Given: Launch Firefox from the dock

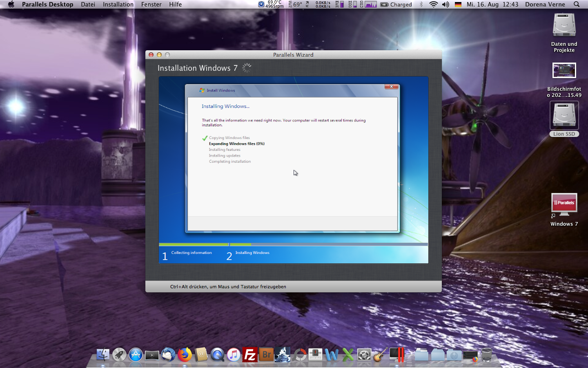Looking at the screenshot, I should (x=185, y=355).
